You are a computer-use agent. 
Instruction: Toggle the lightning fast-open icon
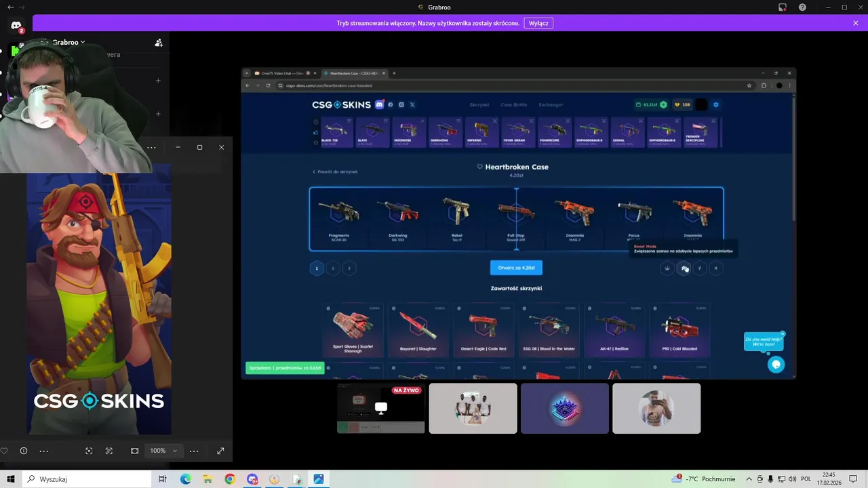(x=700, y=268)
